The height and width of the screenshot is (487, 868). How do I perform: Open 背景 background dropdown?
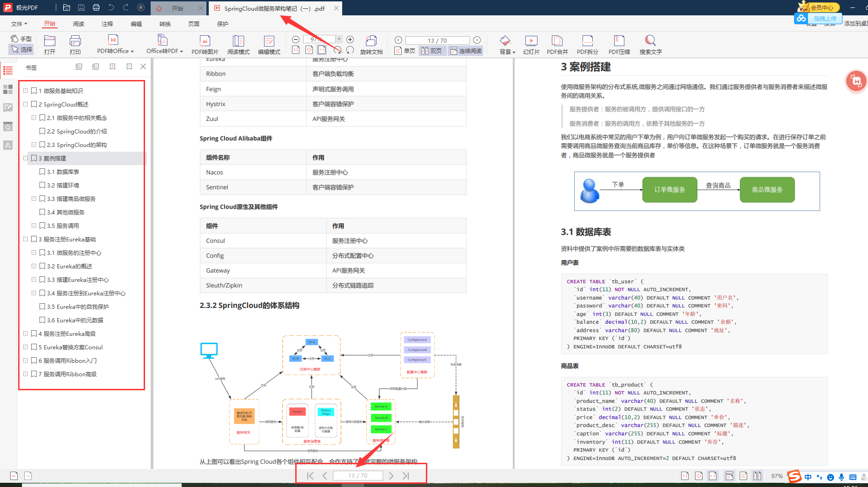(x=507, y=45)
